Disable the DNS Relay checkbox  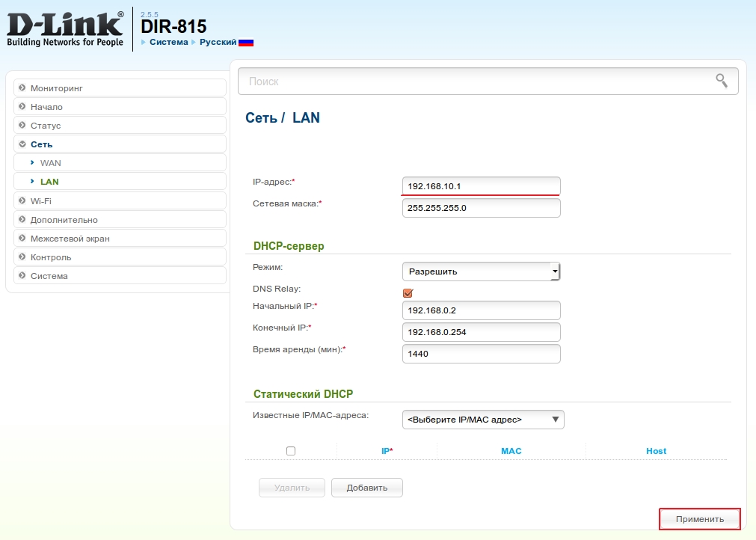click(408, 293)
